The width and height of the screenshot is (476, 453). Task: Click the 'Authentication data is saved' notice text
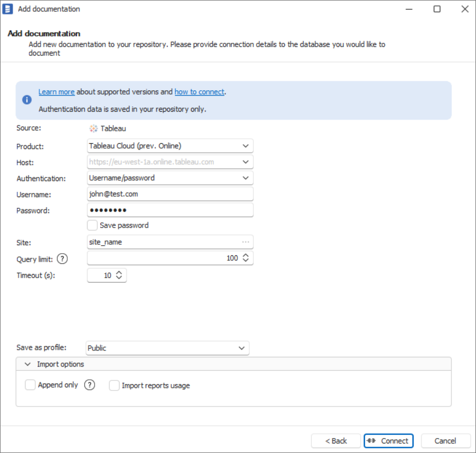click(122, 109)
